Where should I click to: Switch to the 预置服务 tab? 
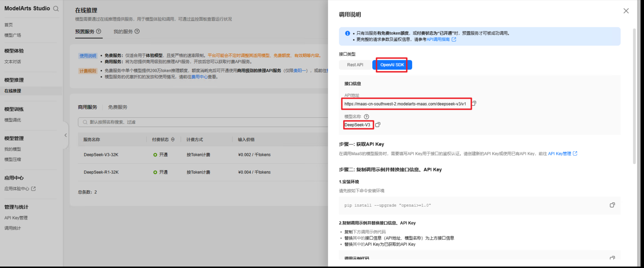coord(85,32)
